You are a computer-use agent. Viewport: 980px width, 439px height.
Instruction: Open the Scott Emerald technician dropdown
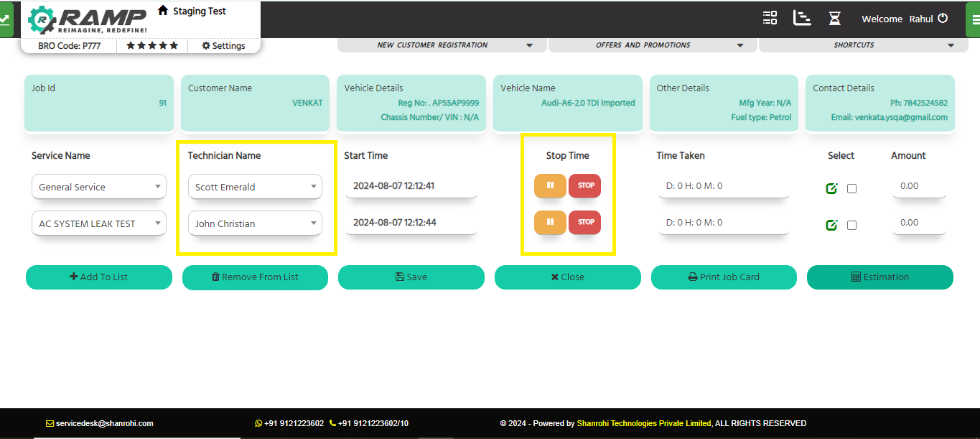click(x=255, y=187)
